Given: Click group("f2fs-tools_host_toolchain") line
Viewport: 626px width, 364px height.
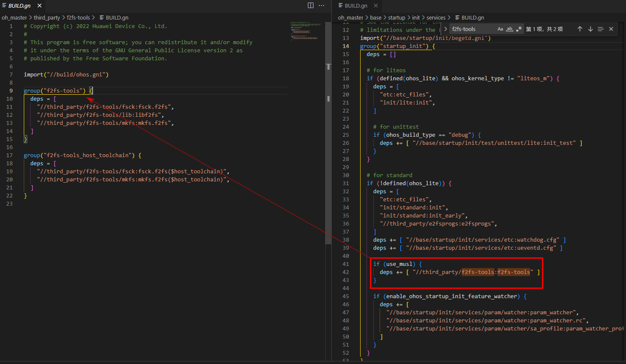Looking at the screenshot, I should (x=82, y=155).
